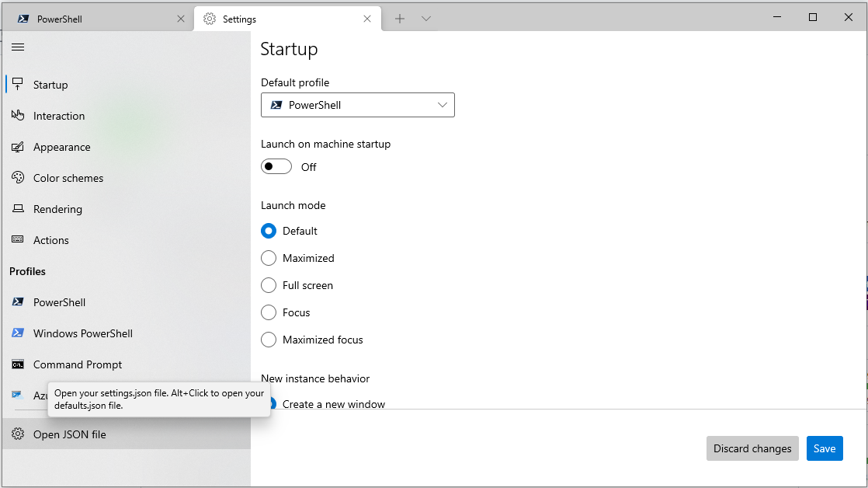Select Focus launch mode

coord(269,312)
